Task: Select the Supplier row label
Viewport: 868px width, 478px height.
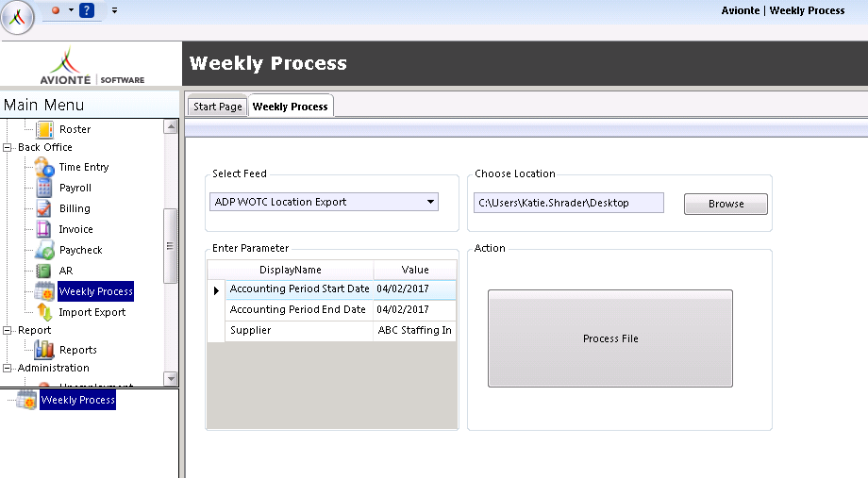Action: click(299, 330)
